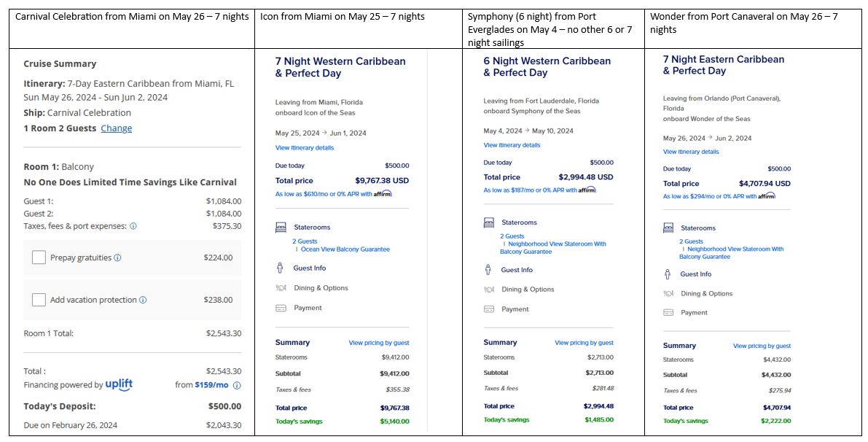Click the Change link beside 1 Room 2 Guests
The height and width of the screenshot is (442, 868).
tap(117, 128)
